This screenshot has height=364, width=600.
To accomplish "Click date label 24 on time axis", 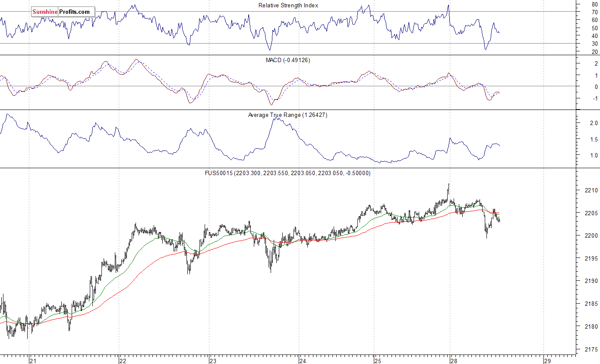I will point(303,361).
